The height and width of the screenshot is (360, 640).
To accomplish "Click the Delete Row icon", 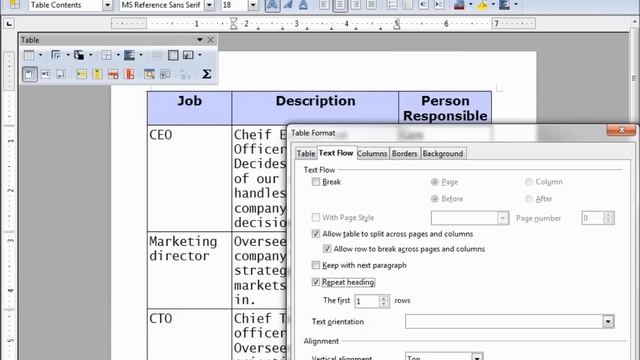I will [113, 74].
